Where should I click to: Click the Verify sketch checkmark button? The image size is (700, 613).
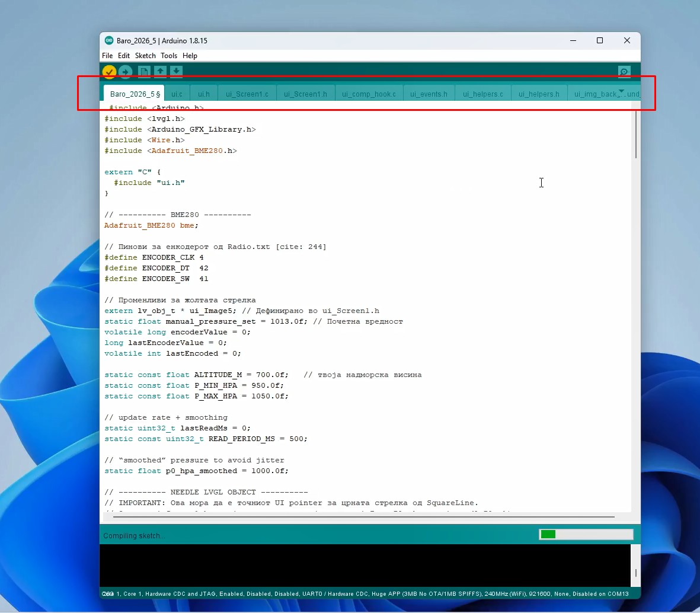click(x=109, y=72)
